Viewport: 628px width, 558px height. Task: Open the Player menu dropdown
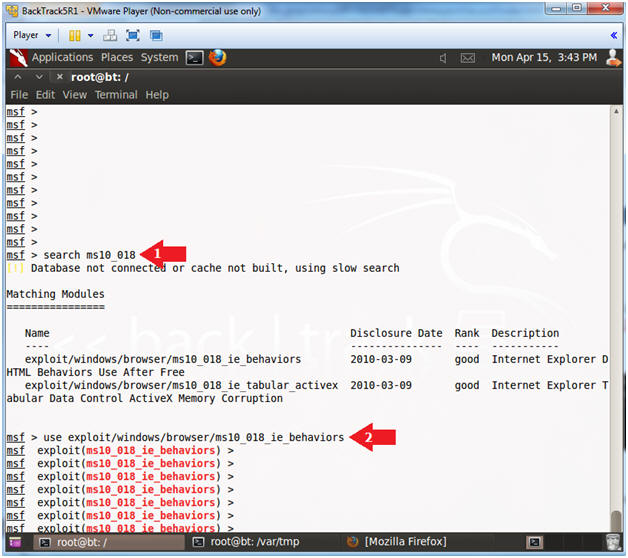(x=32, y=35)
